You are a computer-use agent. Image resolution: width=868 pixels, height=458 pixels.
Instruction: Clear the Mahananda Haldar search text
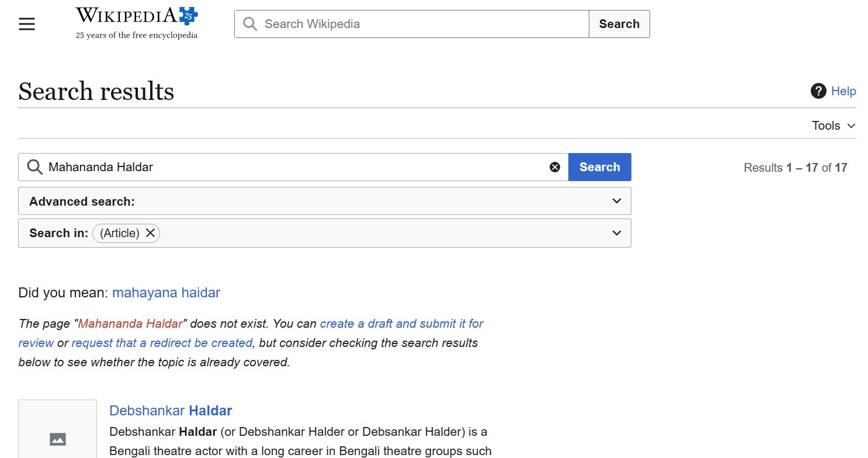(555, 167)
